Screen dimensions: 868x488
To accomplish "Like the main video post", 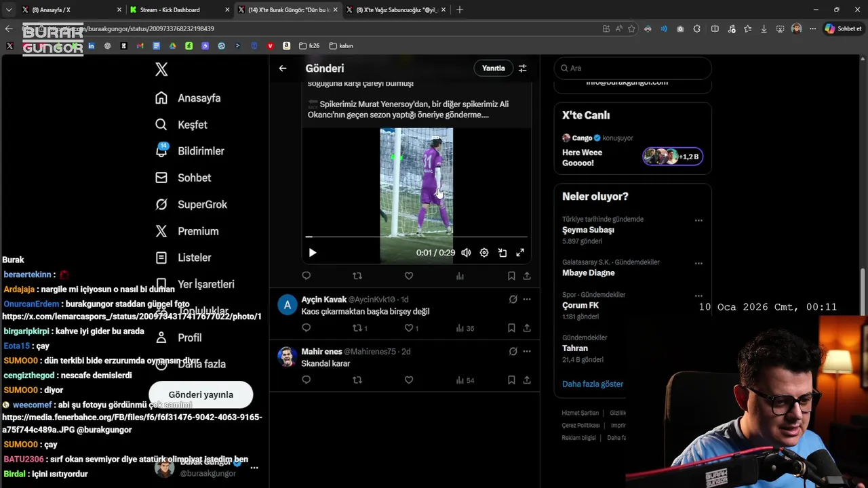I will tap(409, 276).
